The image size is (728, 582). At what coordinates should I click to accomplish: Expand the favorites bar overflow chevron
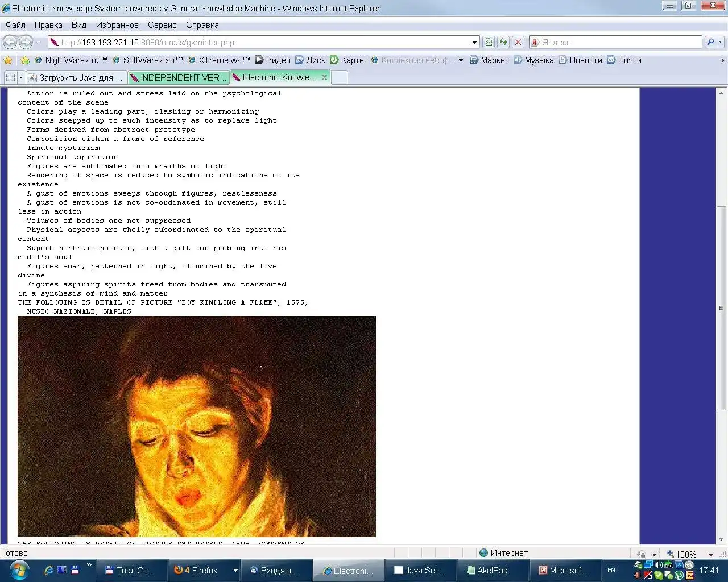pos(722,60)
